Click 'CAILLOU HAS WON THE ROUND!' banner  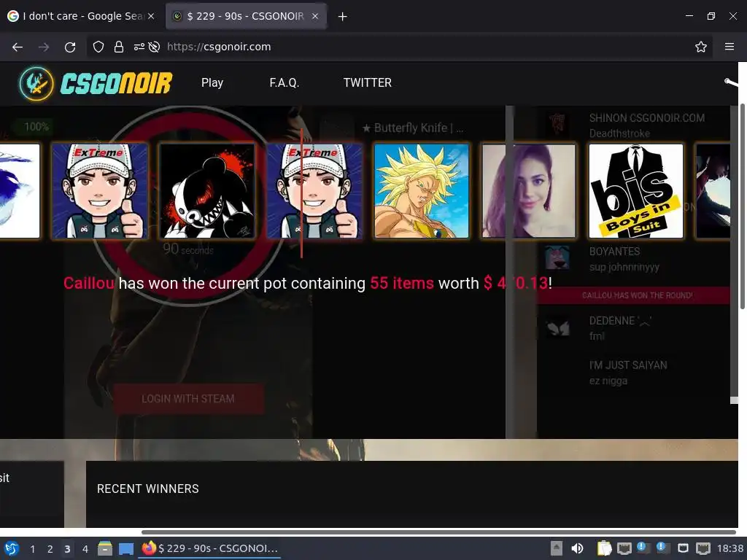[635, 295]
